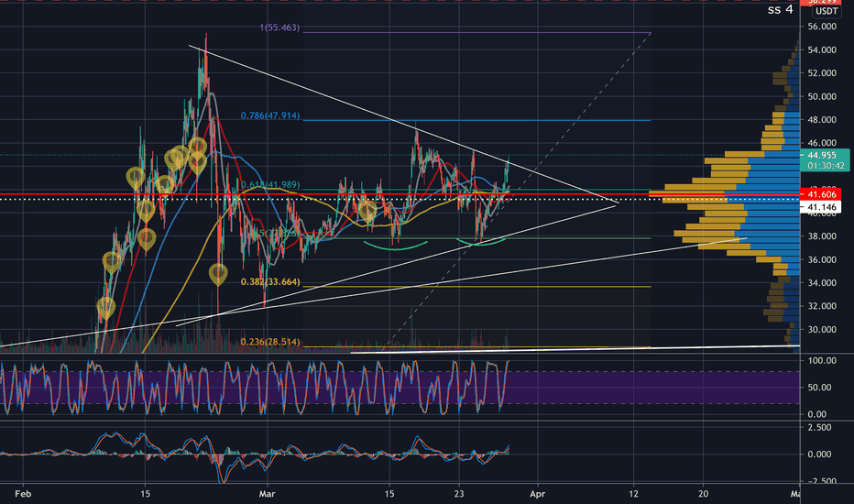This screenshot has width=854, height=504.
Task: Click the 46.000 price axis value
Action: coord(822,143)
